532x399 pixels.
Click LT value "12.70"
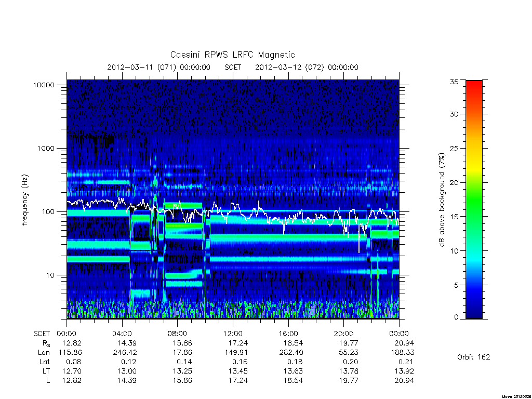[x=72, y=371]
